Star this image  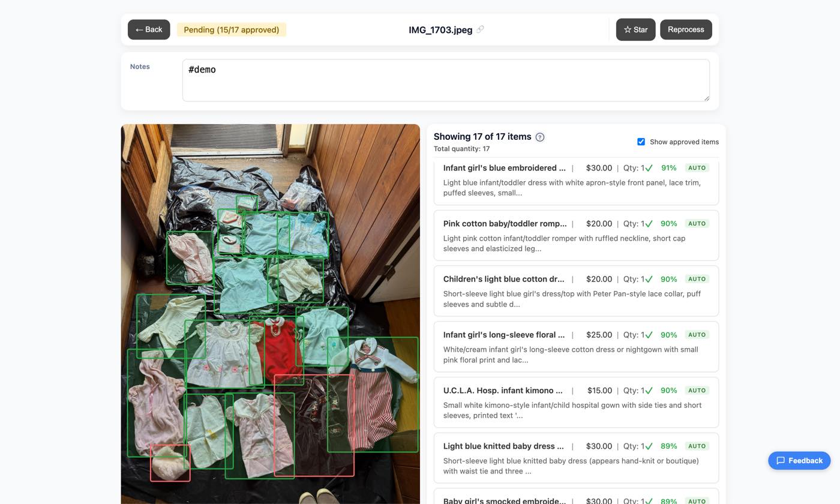(x=635, y=29)
